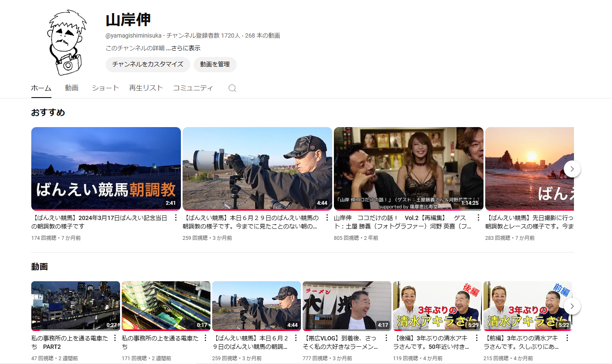
Task: Open options menu for ばんえい記念 video
Action: tap(176, 217)
